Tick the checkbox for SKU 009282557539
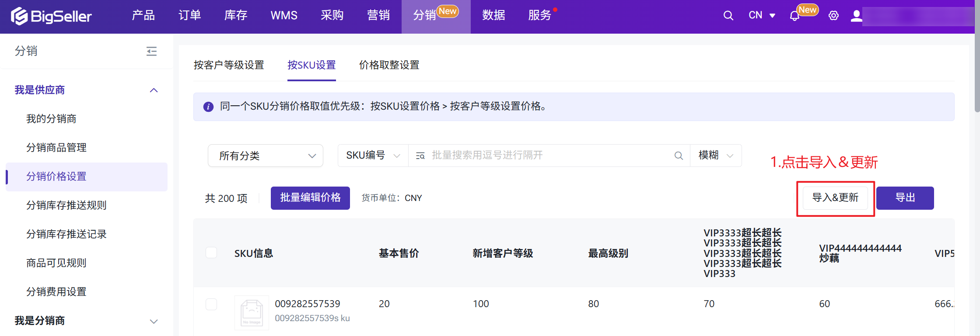The width and height of the screenshot is (980, 336). pyautogui.click(x=211, y=304)
